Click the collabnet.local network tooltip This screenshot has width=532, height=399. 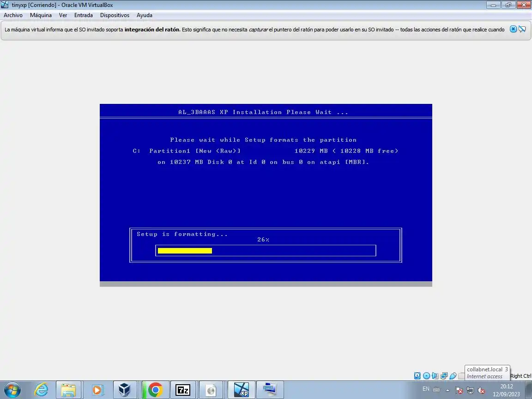(487, 373)
